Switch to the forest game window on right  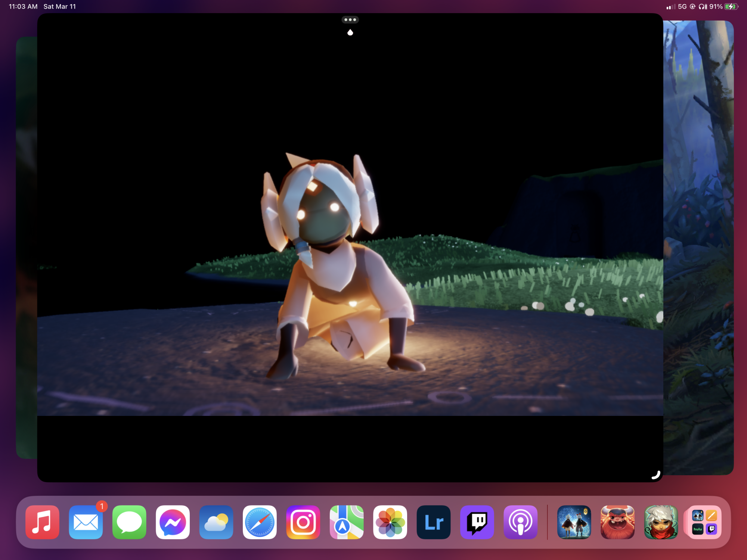pos(698,246)
